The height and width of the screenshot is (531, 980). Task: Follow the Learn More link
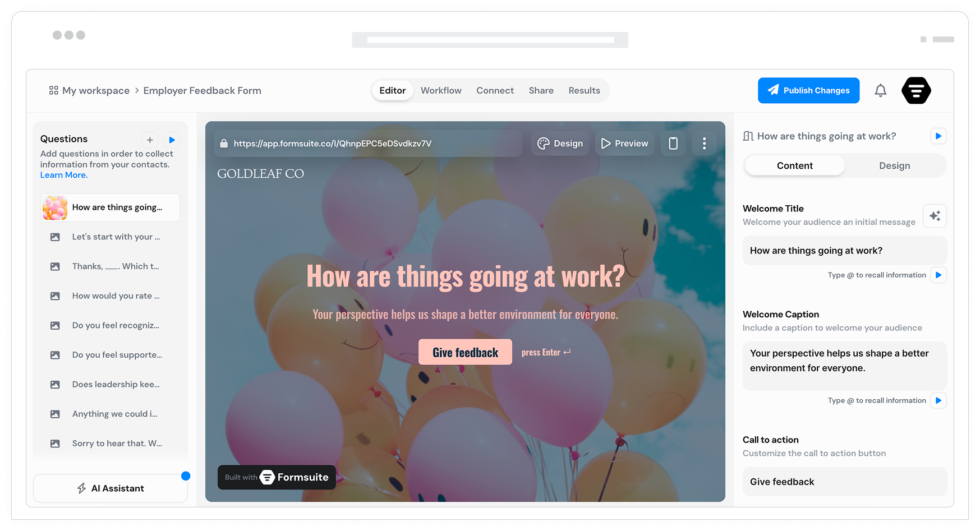pyautogui.click(x=64, y=175)
